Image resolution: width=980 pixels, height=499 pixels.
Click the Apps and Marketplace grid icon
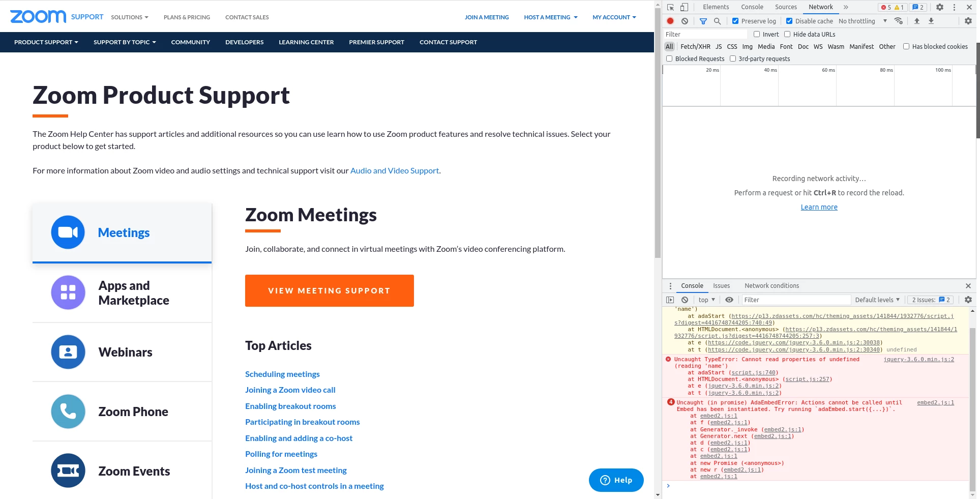pyautogui.click(x=68, y=292)
